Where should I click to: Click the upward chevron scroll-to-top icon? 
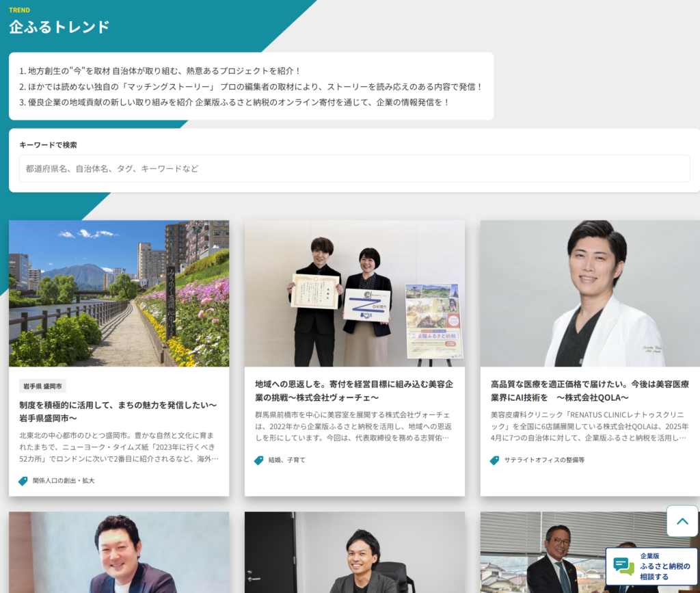(x=682, y=520)
